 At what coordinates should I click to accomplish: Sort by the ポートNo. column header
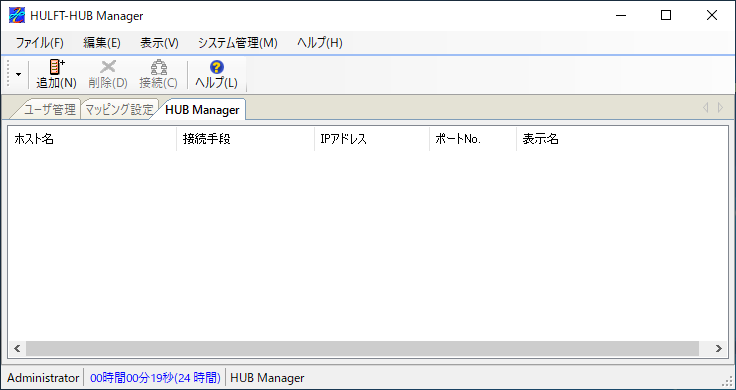[x=473, y=139]
